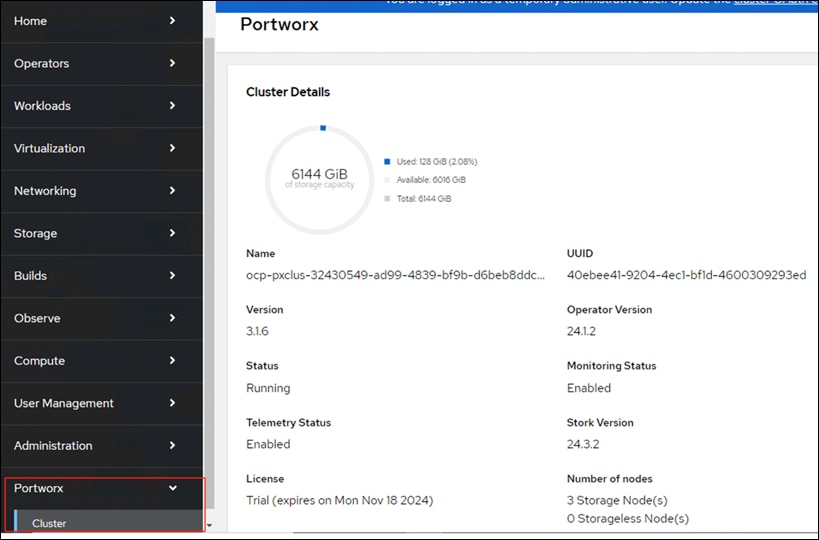Click the Portworx menu item label
The image size is (819, 540).
(x=39, y=488)
